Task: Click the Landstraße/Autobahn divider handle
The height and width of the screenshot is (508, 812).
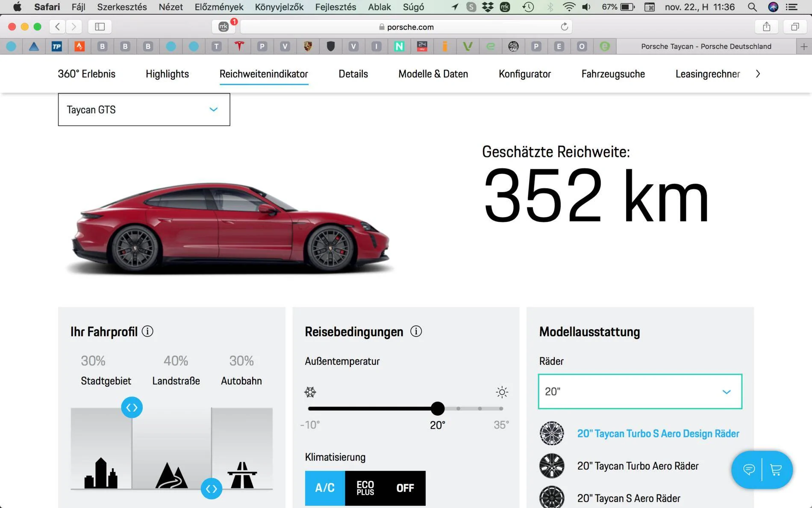Action: 212,488
